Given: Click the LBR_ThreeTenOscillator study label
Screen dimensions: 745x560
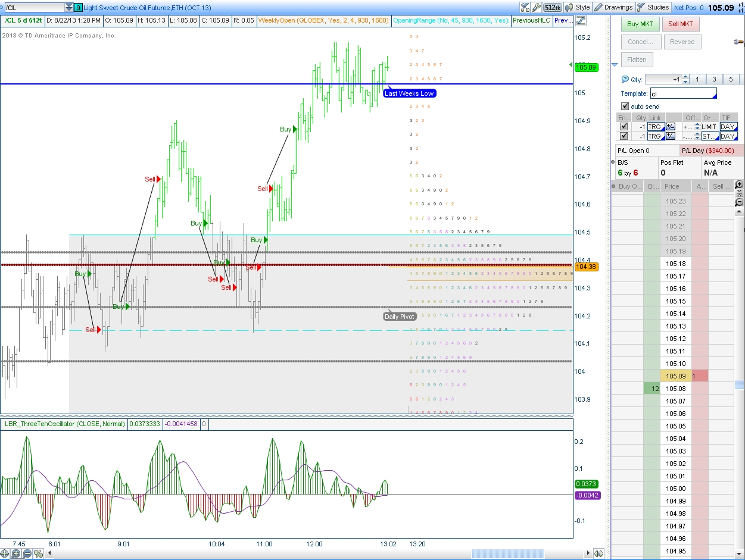Looking at the screenshot, I should [x=65, y=424].
